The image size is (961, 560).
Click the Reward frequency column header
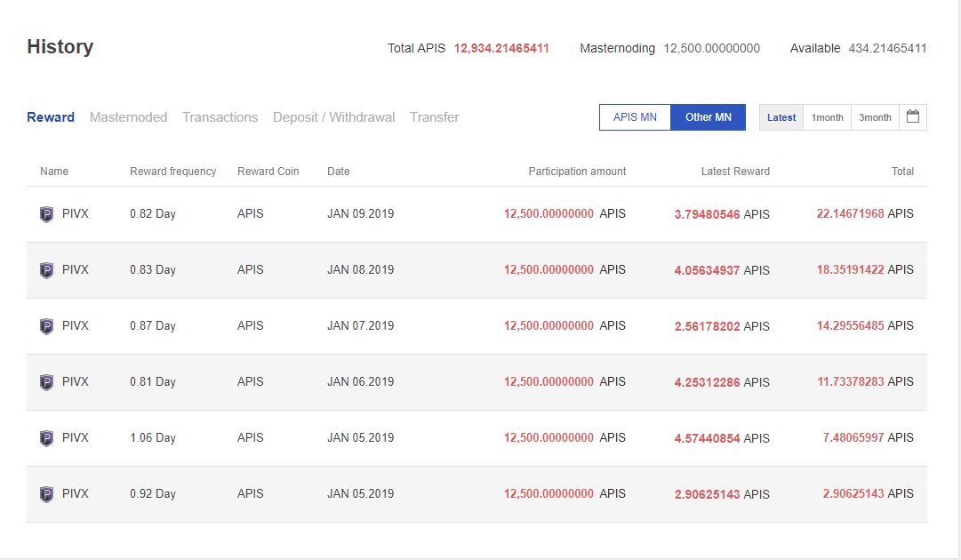(172, 172)
